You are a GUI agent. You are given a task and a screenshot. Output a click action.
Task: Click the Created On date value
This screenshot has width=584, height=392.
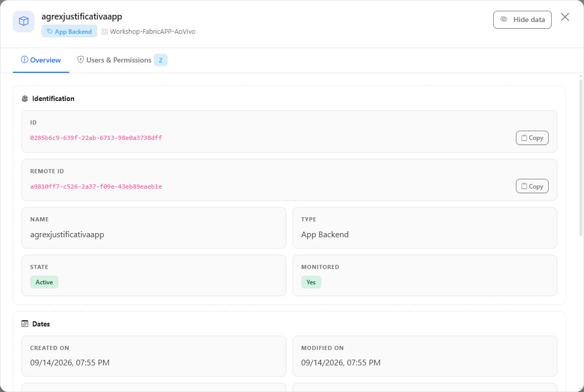click(x=70, y=363)
